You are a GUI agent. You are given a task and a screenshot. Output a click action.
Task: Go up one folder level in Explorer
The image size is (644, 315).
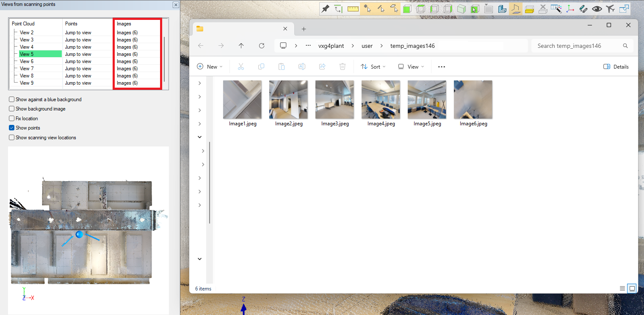click(x=241, y=46)
